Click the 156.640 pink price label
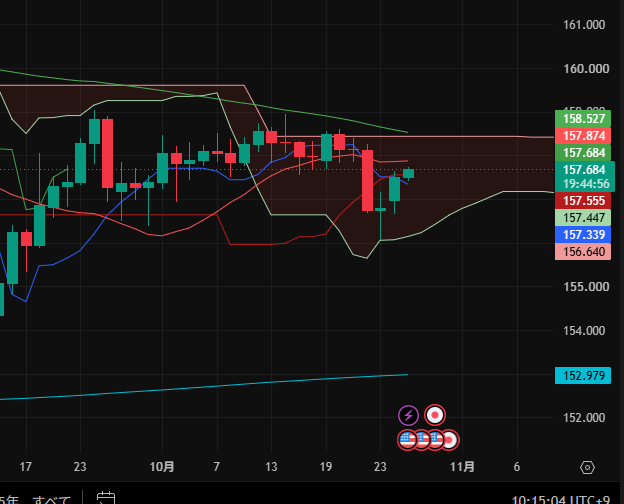624x504 pixels. 583,252
